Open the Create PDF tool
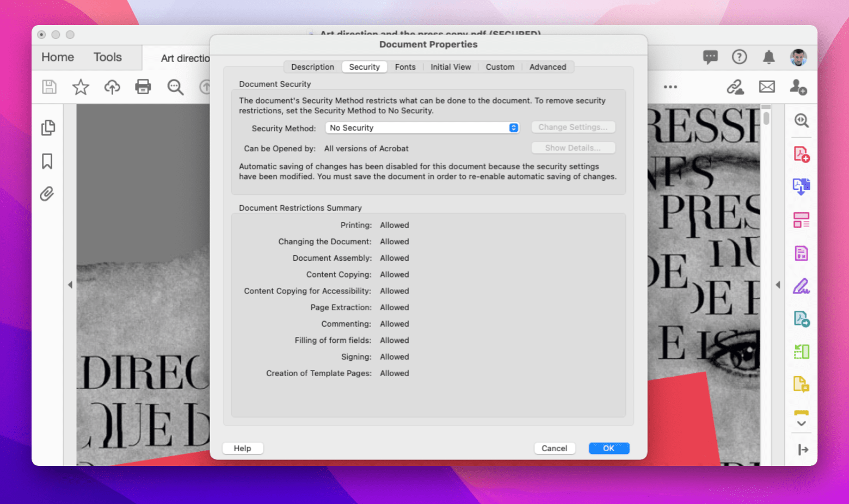Viewport: 849px width, 504px height. (x=801, y=153)
